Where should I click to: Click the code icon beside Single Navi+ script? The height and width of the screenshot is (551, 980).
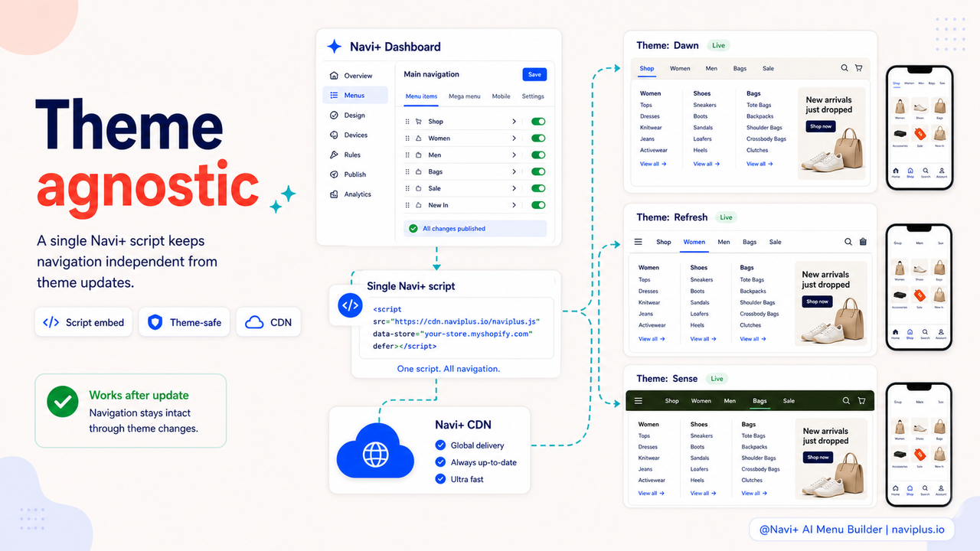pos(350,305)
